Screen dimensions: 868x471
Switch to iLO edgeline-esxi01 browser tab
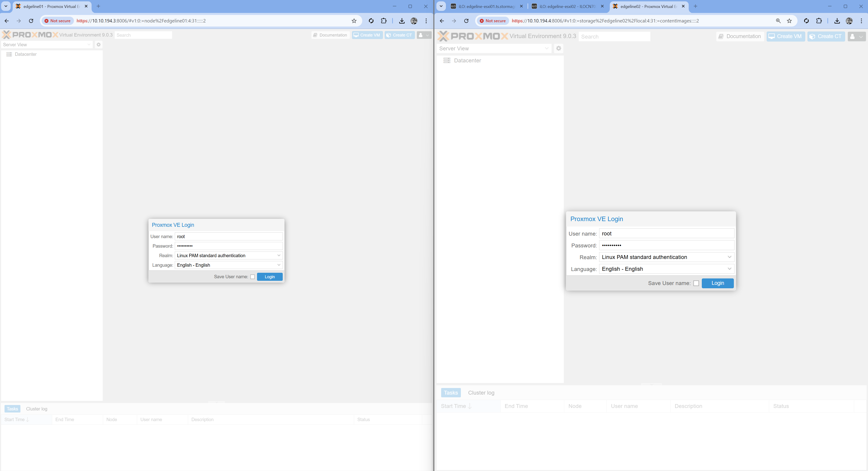tap(486, 6)
